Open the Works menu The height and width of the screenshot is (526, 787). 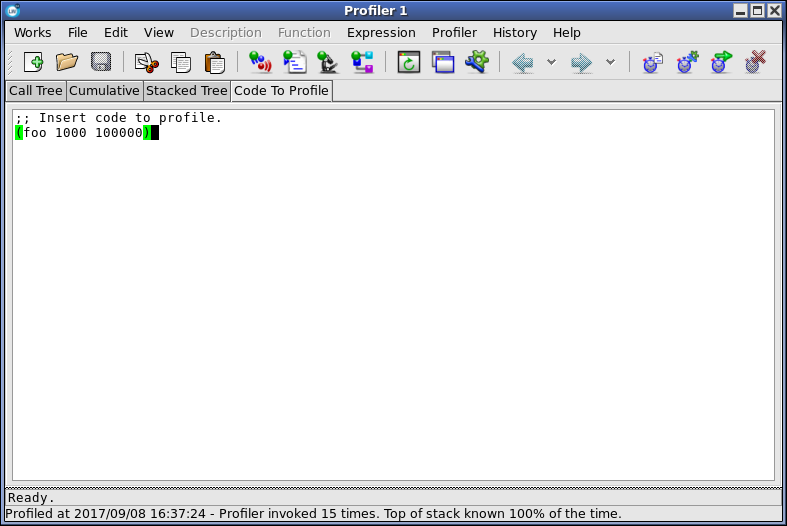coord(33,33)
